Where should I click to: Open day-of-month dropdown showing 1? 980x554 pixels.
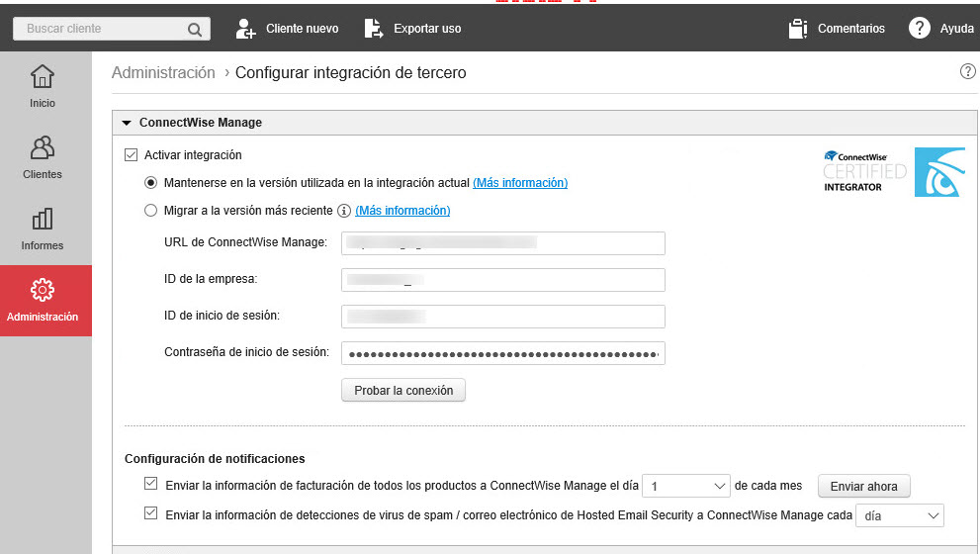tap(685, 486)
